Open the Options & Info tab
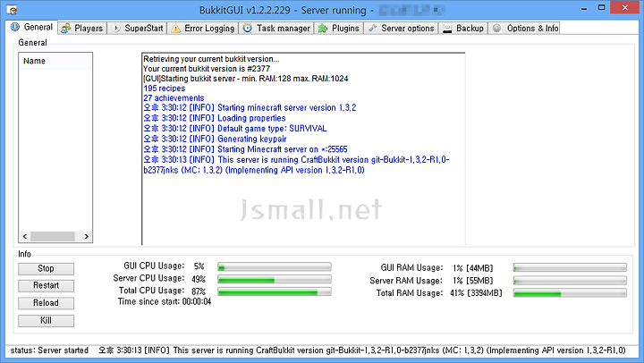This screenshot has height=363, width=644. coord(524,29)
